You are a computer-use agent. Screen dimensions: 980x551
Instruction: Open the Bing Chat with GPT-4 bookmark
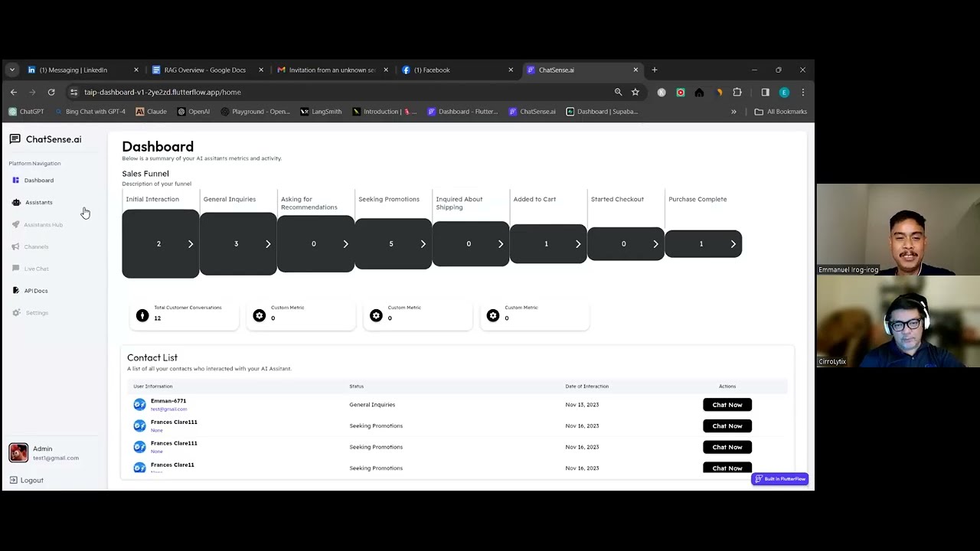[x=90, y=112]
